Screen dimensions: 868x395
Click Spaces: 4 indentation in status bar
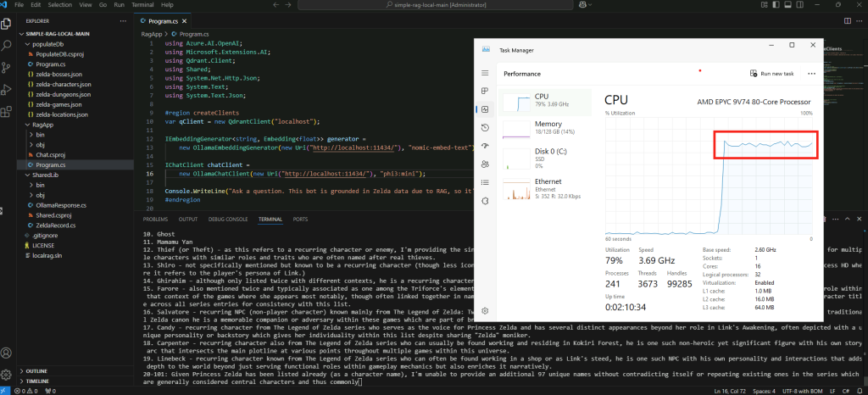click(765, 391)
